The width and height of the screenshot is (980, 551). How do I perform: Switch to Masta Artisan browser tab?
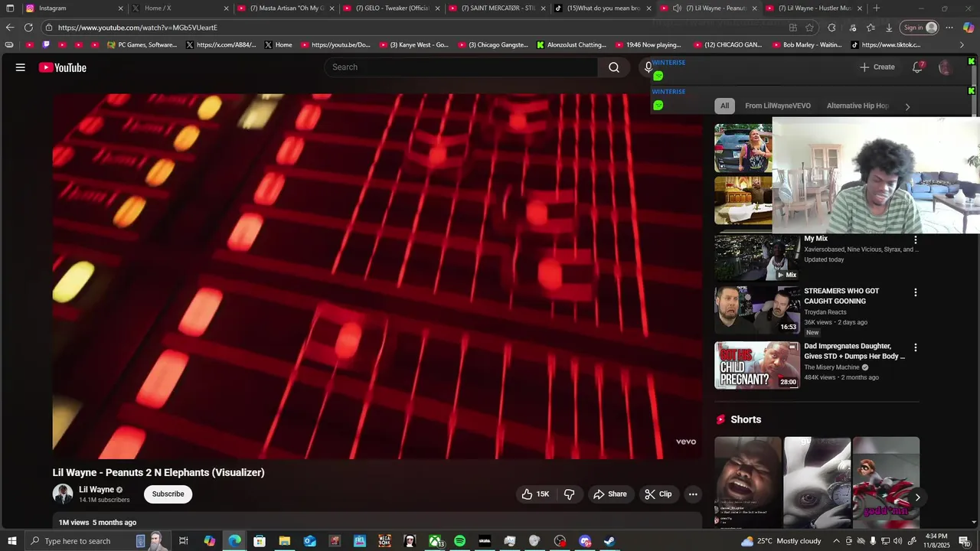[x=285, y=8]
